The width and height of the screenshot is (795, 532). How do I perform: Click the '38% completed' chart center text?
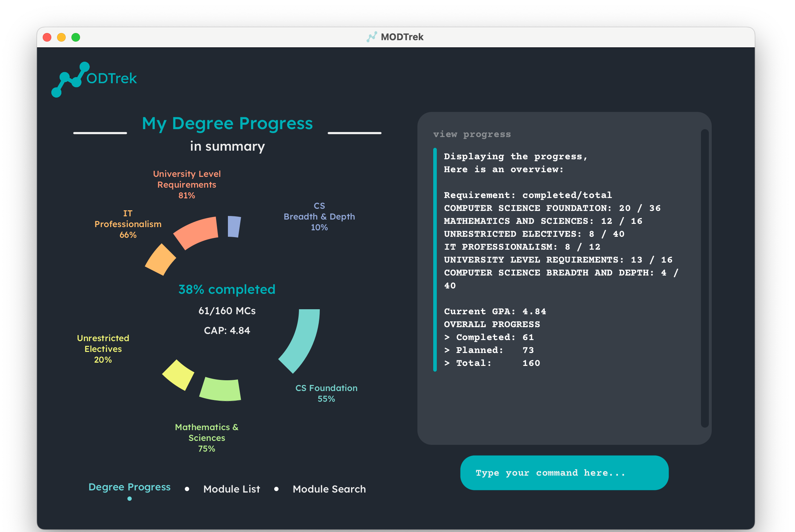227,289
